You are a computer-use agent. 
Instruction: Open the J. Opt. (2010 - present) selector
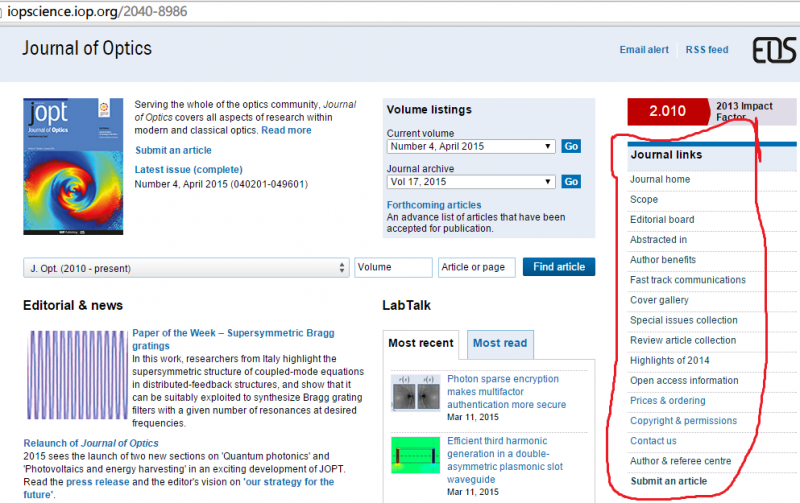coord(186,268)
